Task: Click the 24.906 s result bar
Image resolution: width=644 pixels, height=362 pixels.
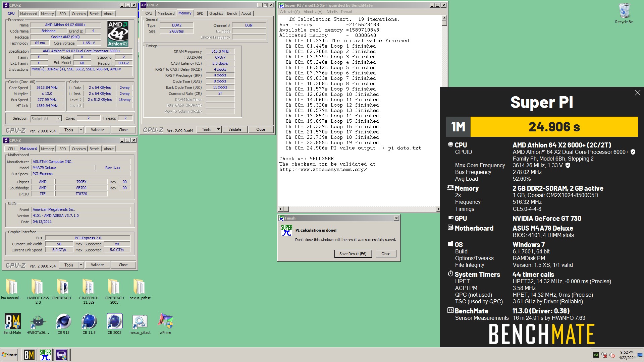Action: (x=554, y=127)
